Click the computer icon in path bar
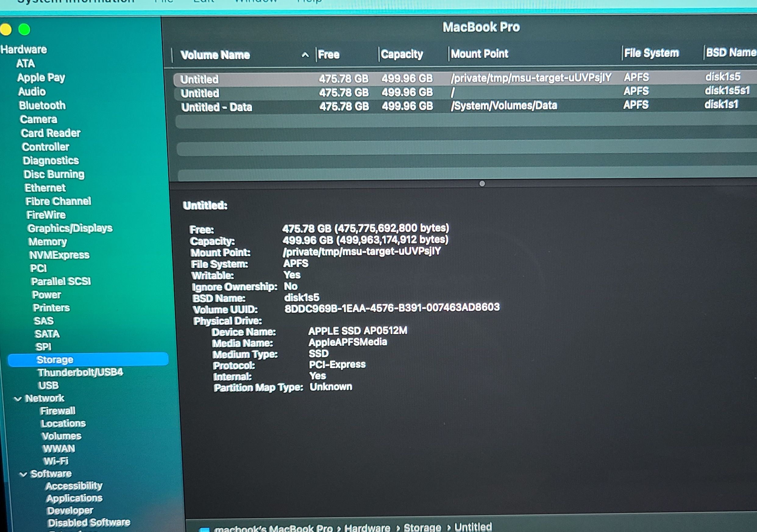This screenshot has height=532, width=757. [205, 529]
